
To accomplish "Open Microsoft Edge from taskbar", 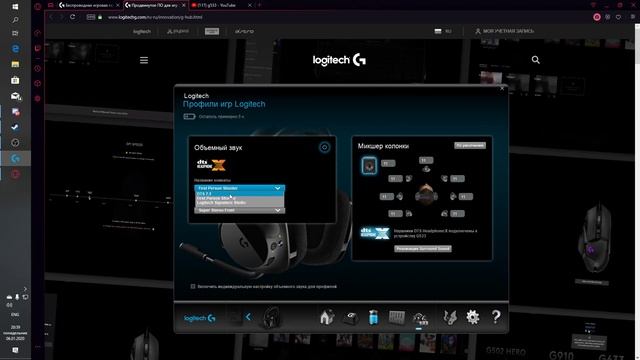I will [16, 49].
